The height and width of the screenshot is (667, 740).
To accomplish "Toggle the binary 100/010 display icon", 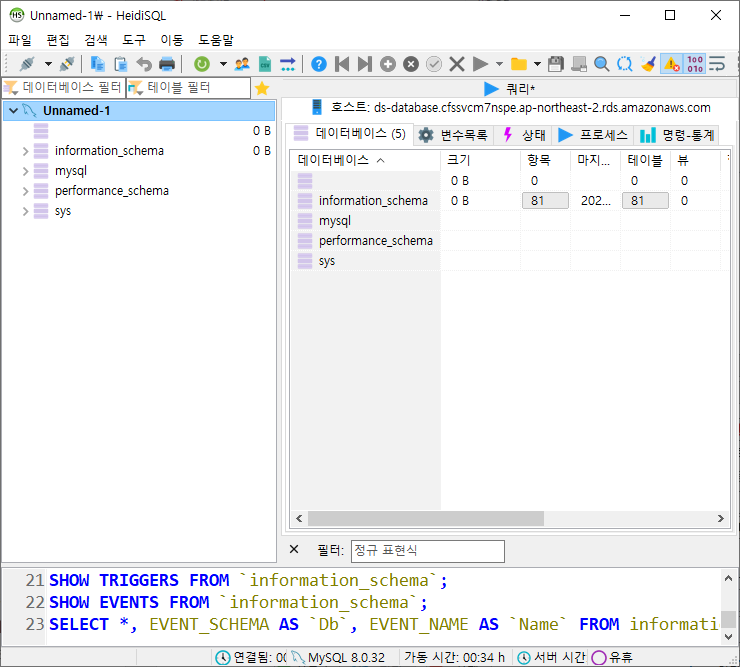I will tap(695, 63).
